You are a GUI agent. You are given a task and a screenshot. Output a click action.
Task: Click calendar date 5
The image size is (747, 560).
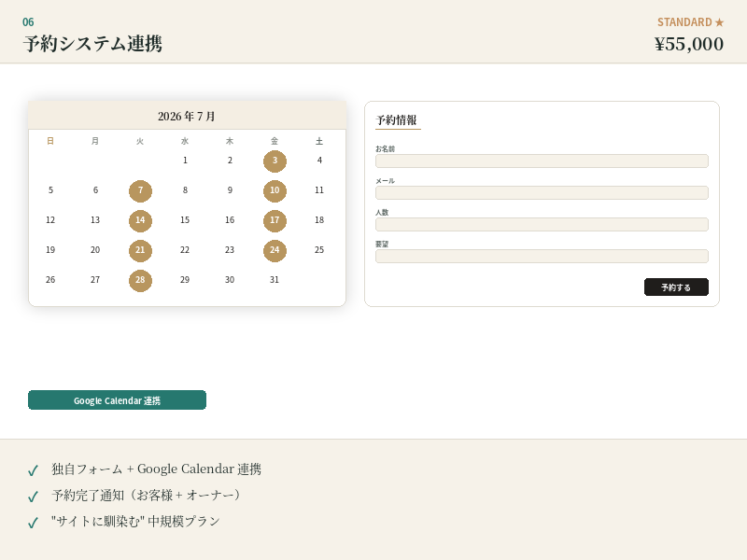click(x=51, y=190)
